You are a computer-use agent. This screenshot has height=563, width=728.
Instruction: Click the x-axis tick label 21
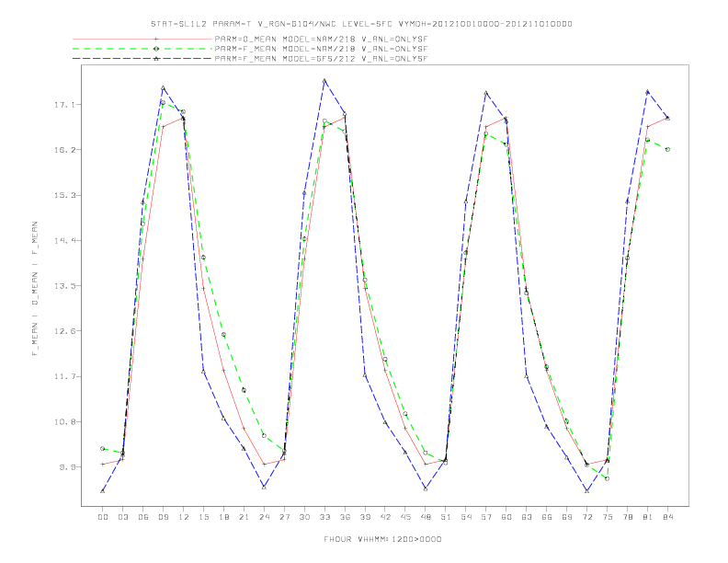pos(244,517)
